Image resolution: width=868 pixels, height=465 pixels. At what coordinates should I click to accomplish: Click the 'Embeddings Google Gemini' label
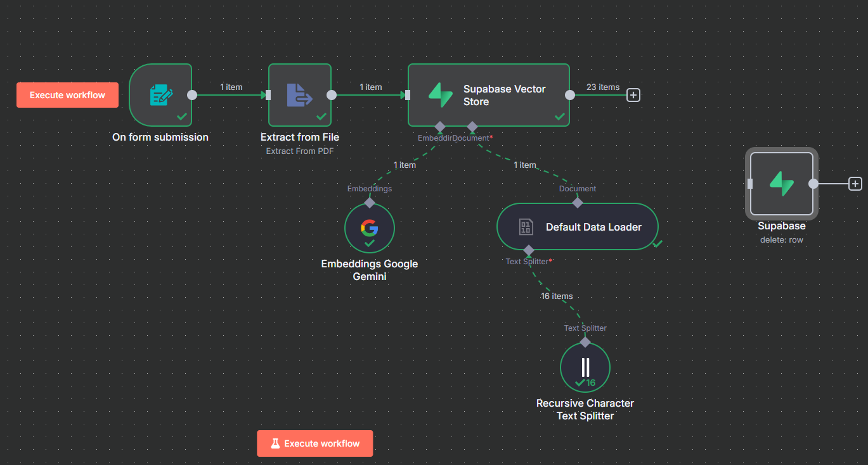(370, 270)
